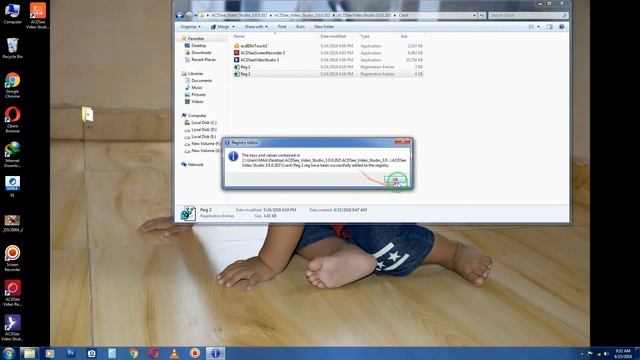Open volume control in system tray
This screenshot has width=640, height=360.
tap(606, 353)
